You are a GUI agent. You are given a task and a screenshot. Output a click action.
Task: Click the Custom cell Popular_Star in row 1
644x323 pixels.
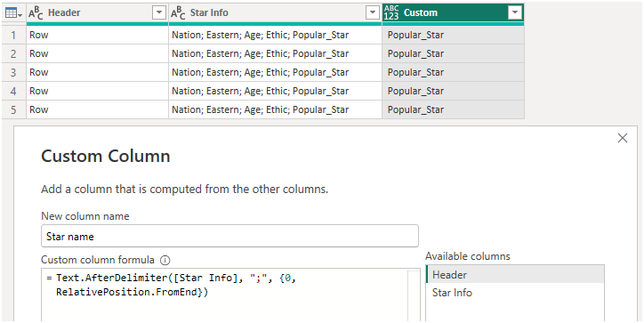[x=453, y=35]
